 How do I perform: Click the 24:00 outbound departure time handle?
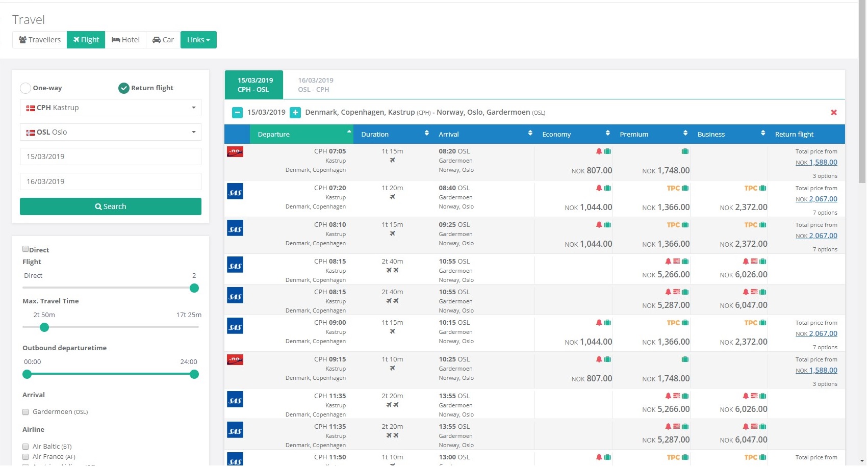point(194,374)
